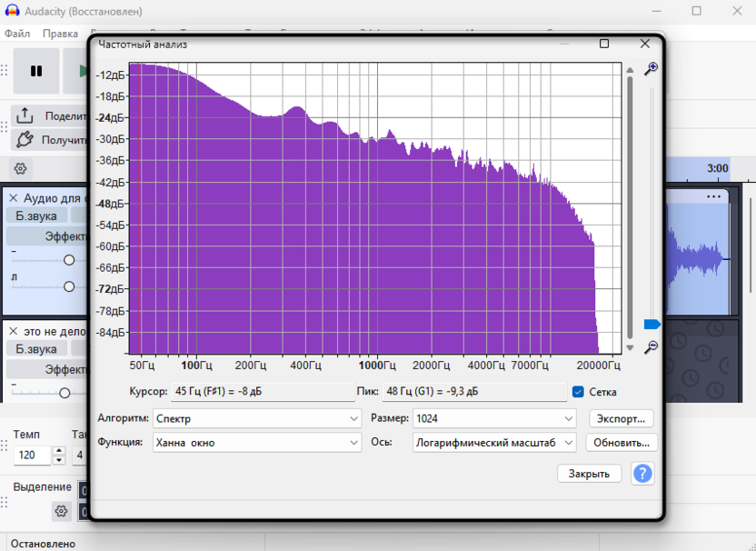
Task: Open the timeline gear settings icon
Action: pos(20,168)
